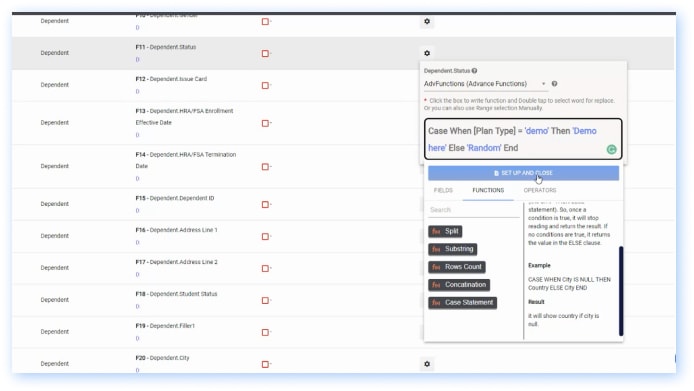Screen dimensions: 694x391
Task: Toggle checkbox in the F15 Dependent.Dependent ID row
Action: click(265, 205)
